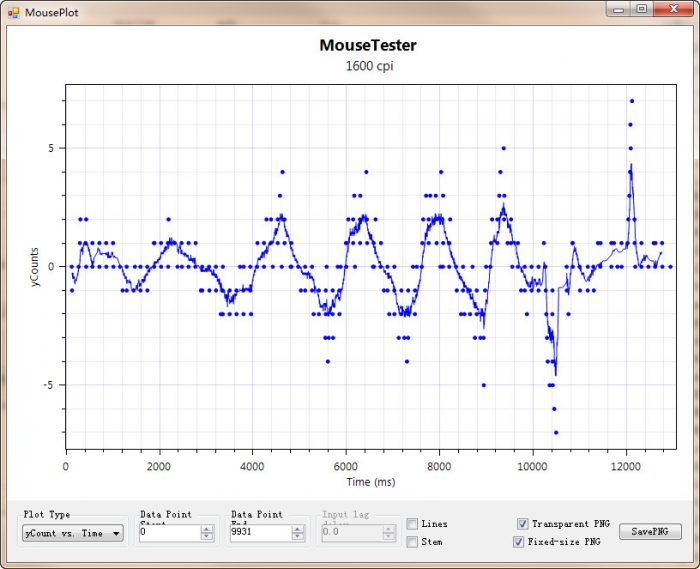Enable the Stem checkbox

[x=412, y=542]
